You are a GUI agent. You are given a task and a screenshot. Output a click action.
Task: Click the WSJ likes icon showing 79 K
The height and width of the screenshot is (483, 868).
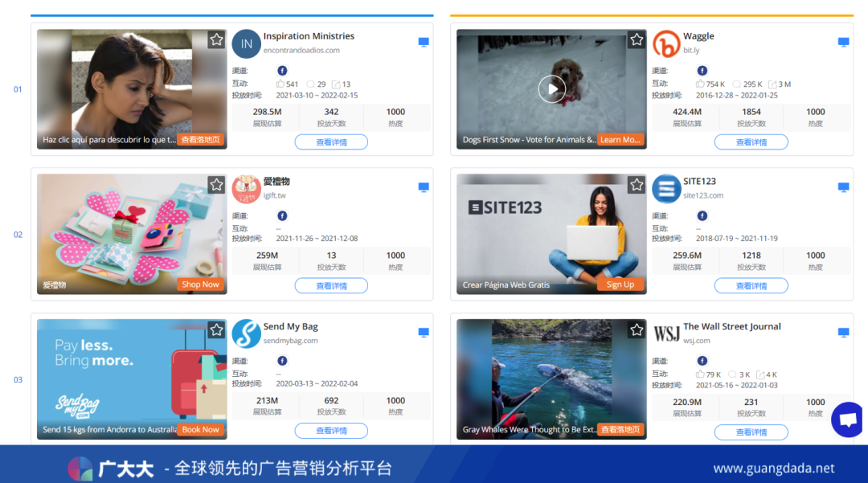click(x=700, y=375)
